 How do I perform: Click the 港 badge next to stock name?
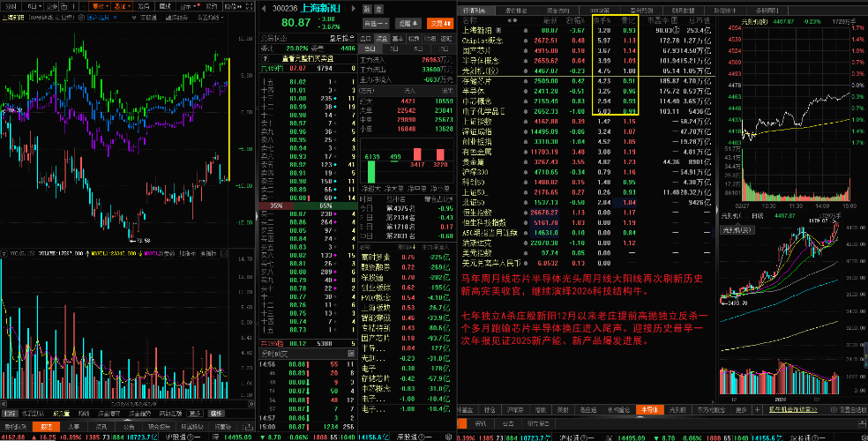[378, 10]
